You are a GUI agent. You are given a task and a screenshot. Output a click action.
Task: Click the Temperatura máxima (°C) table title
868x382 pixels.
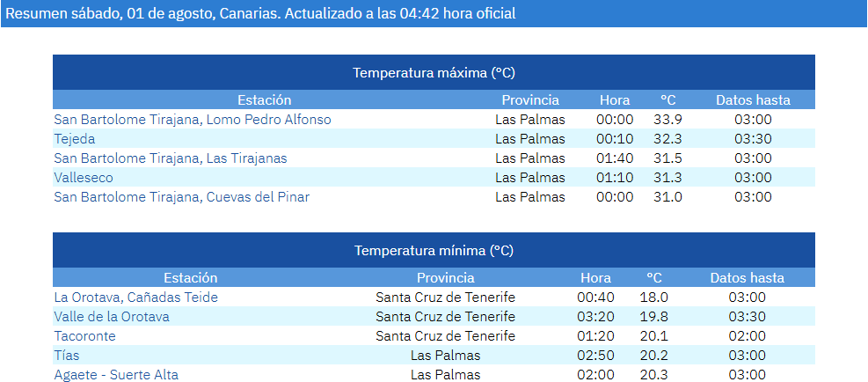434,73
